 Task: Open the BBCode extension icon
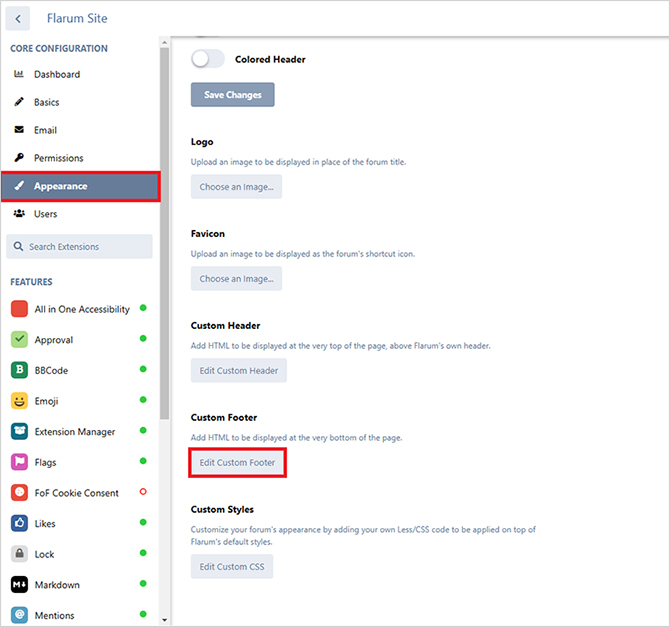(19, 370)
